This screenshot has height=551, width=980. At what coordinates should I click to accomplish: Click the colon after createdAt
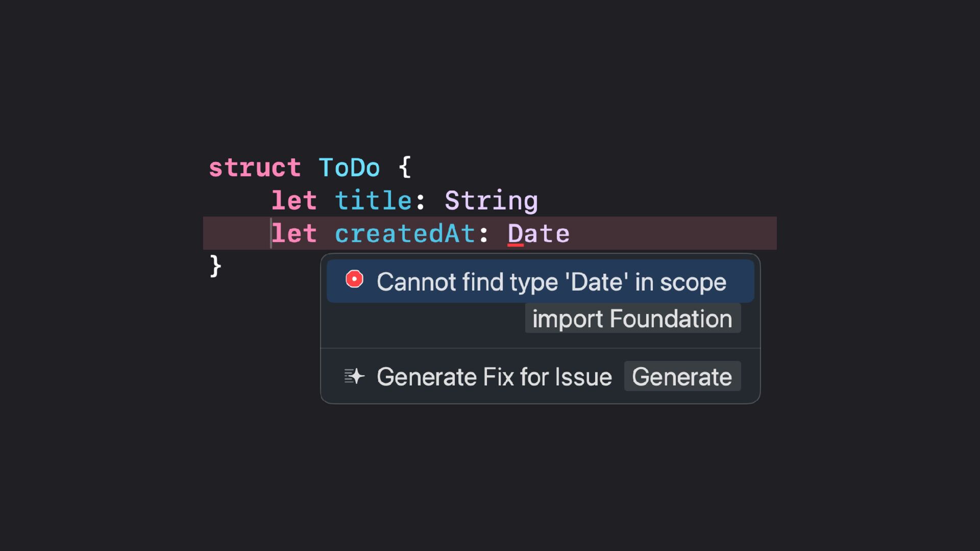tap(484, 234)
